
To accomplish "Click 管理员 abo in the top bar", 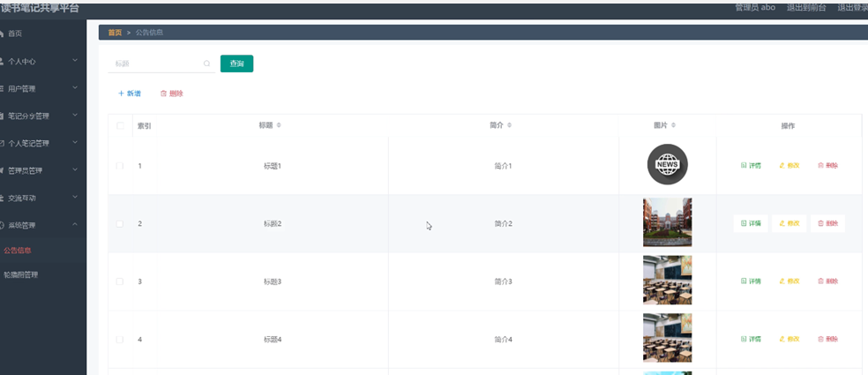I will point(755,7).
